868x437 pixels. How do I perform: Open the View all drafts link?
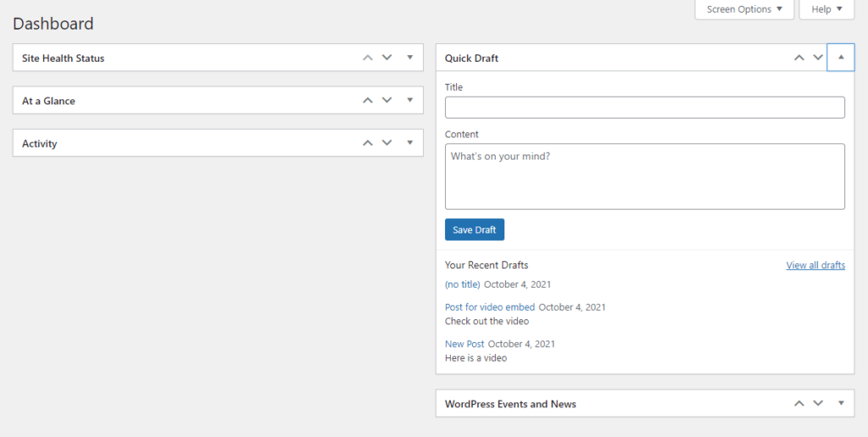[815, 266]
